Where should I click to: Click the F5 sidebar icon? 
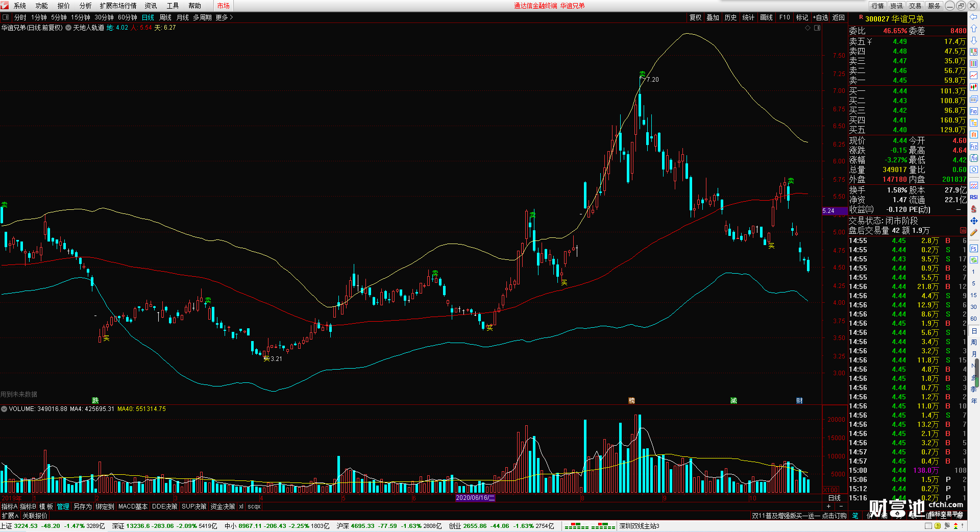pos(974,249)
